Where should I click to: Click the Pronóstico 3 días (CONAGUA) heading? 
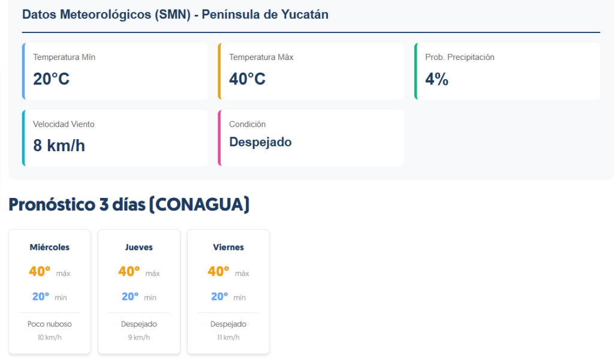tap(129, 204)
